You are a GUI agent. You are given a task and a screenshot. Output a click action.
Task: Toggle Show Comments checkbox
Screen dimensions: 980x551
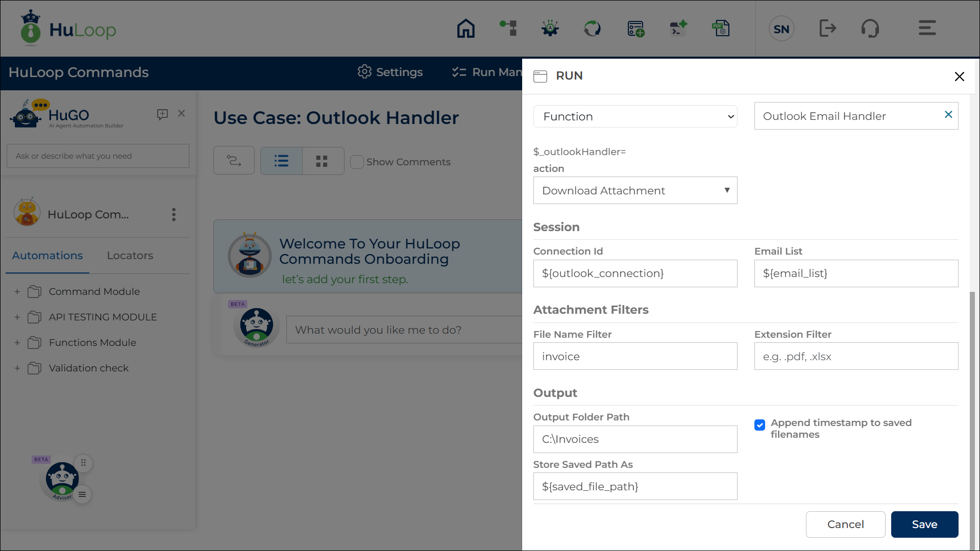point(357,162)
